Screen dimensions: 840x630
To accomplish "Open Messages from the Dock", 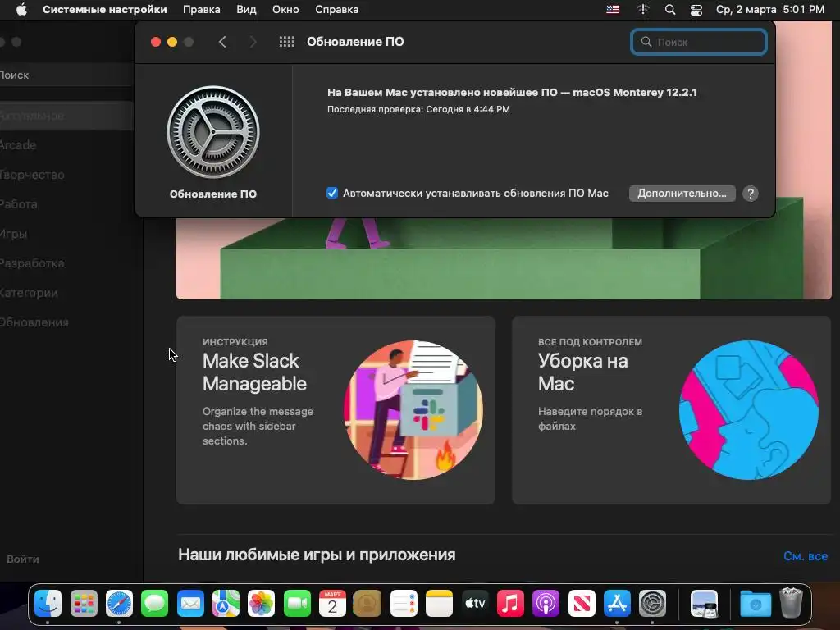I will tap(155, 605).
